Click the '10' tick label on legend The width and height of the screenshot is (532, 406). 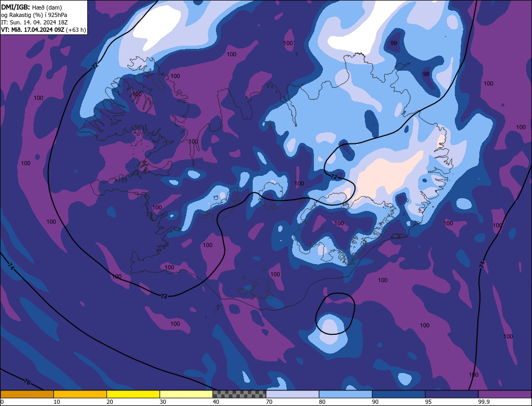point(57,402)
